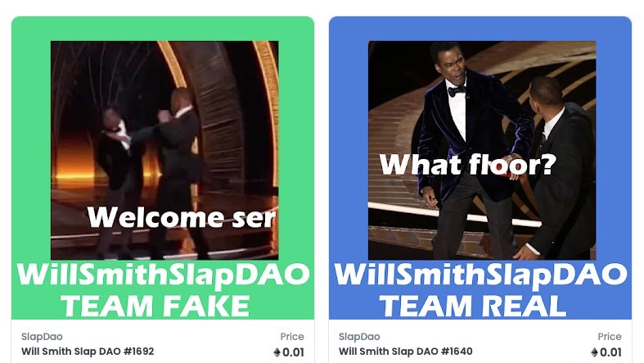Image resolution: width=644 pixels, height=363 pixels.
Task: Click the 0.01 price on card #1640
Action: click(610, 352)
